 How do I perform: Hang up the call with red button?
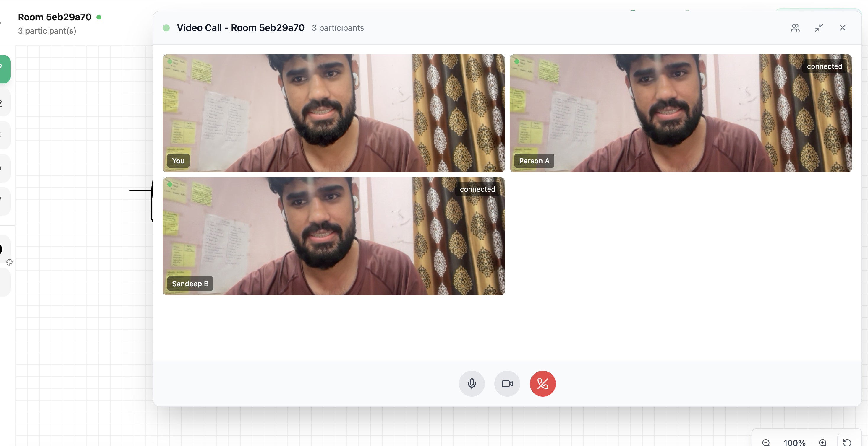click(x=542, y=383)
